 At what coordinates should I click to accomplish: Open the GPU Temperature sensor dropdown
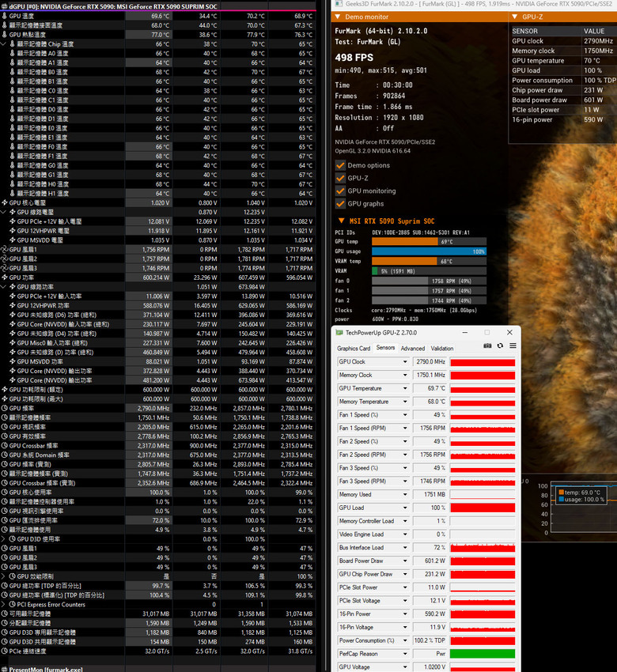click(x=405, y=388)
